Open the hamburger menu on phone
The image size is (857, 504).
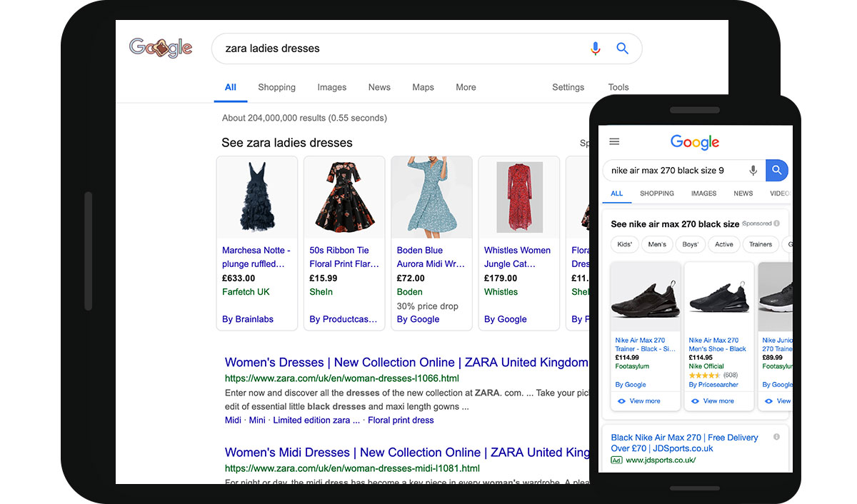tap(614, 141)
